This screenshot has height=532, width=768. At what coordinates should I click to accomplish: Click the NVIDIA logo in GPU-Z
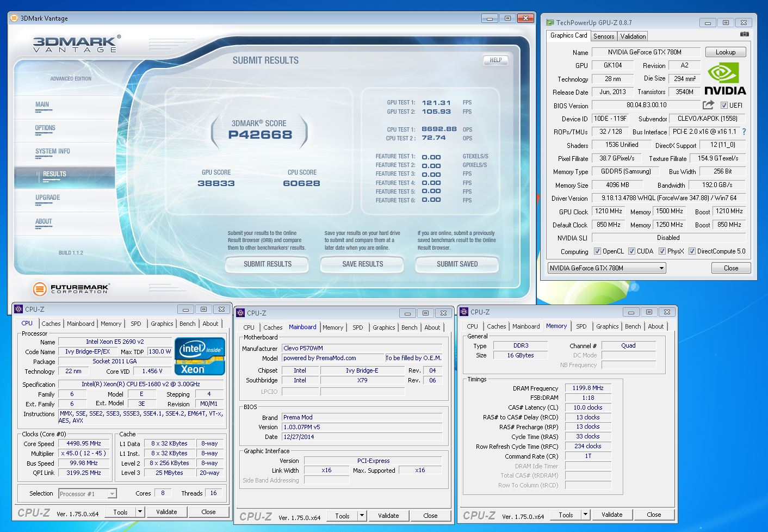click(725, 79)
